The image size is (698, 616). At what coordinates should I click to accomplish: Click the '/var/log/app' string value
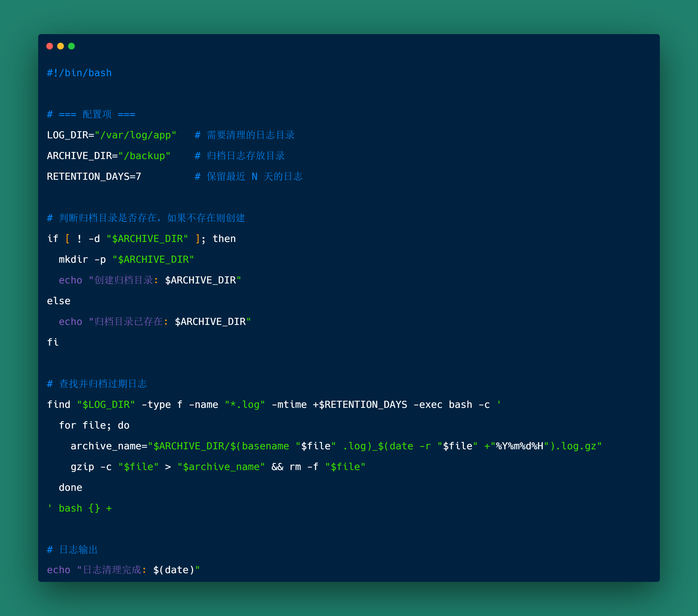pos(136,135)
